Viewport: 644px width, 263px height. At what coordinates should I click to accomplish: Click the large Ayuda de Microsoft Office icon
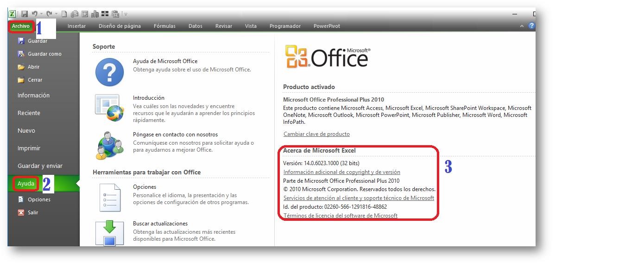(110, 73)
